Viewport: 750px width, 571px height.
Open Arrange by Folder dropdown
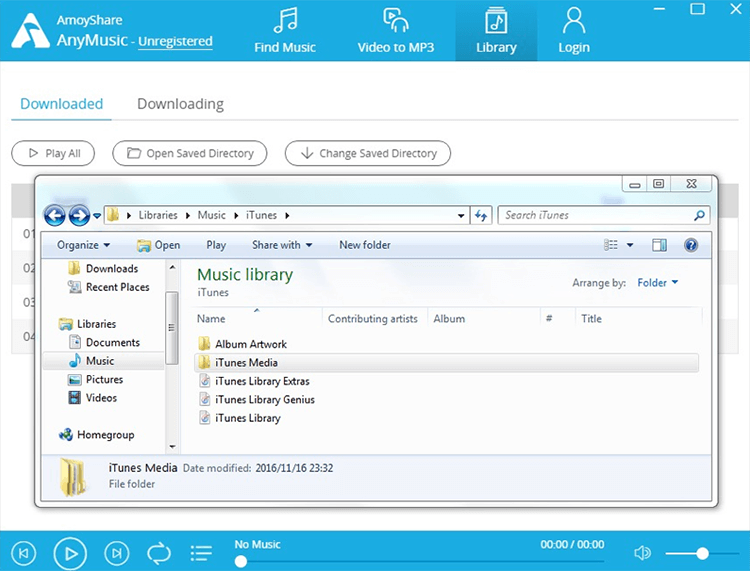[x=658, y=283]
